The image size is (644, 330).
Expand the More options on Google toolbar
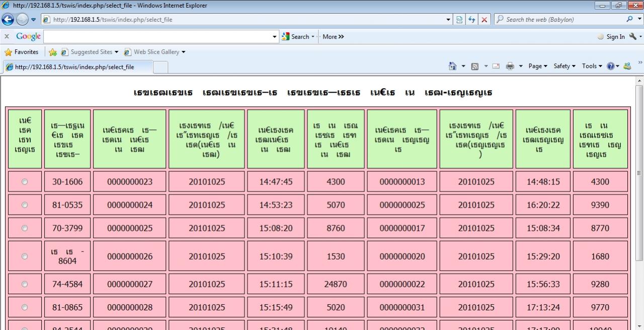pyautogui.click(x=333, y=37)
